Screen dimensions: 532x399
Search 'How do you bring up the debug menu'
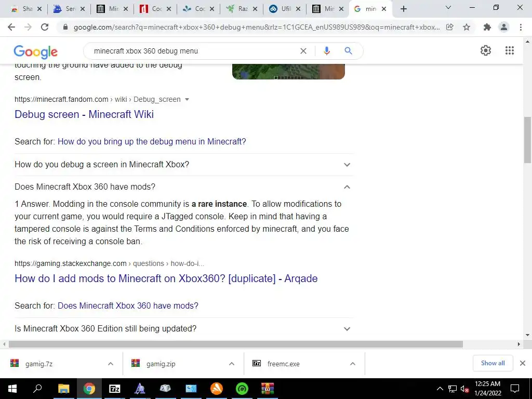click(152, 141)
